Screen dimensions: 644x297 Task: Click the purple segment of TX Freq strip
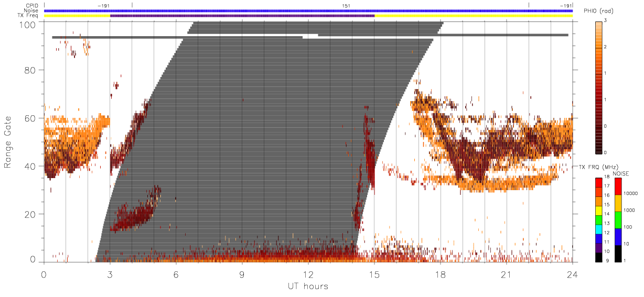(242, 16)
